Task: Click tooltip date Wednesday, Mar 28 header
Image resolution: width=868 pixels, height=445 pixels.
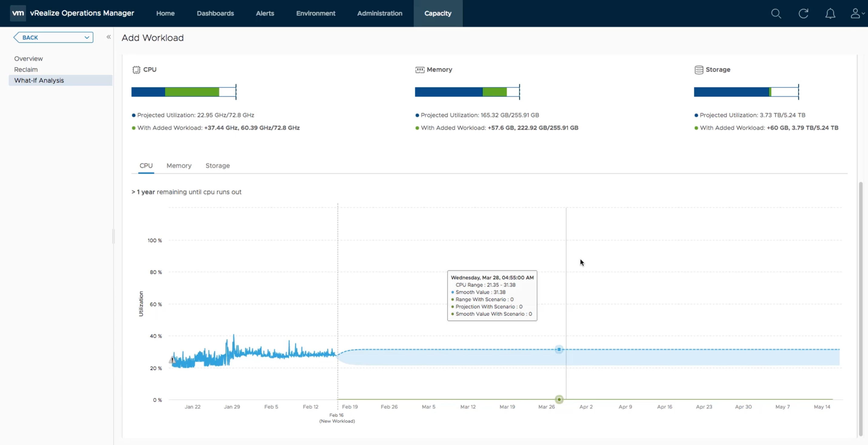Action: pyautogui.click(x=492, y=277)
